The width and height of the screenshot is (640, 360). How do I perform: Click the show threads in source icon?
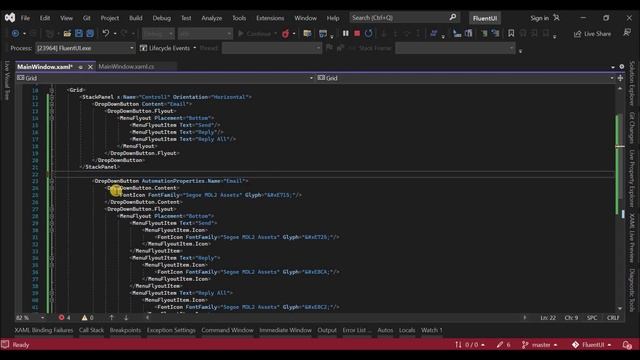pos(433,33)
